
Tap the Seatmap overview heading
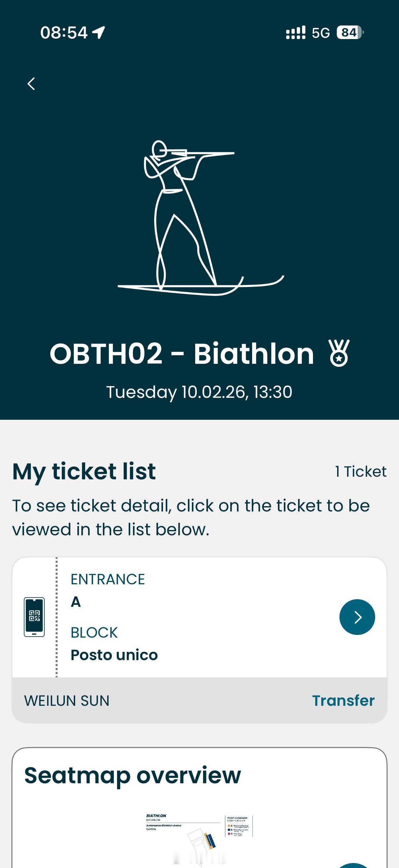[x=133, y=776]
